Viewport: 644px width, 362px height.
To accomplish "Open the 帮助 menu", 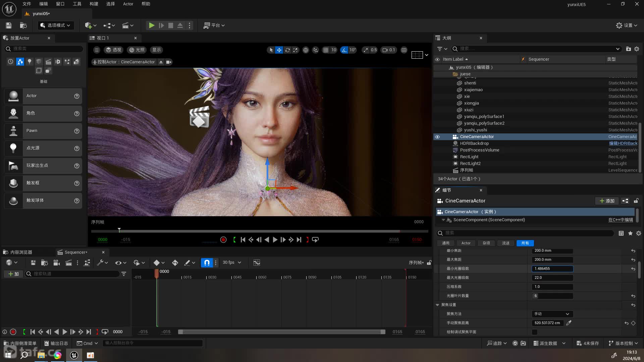I will click(x=146, y=4).
